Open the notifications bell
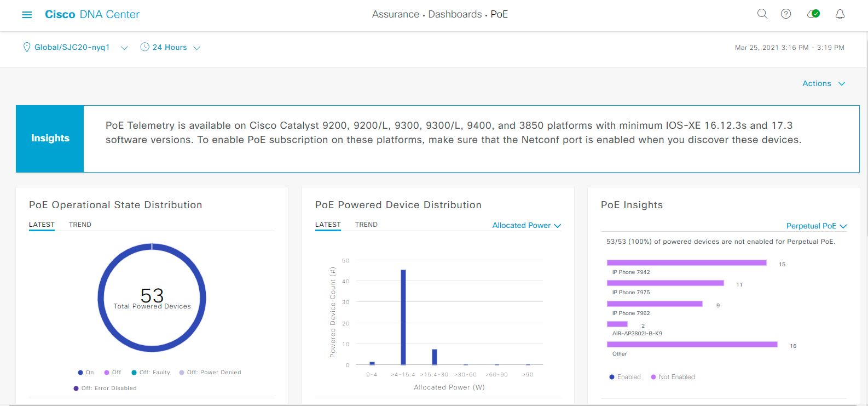 840,15
